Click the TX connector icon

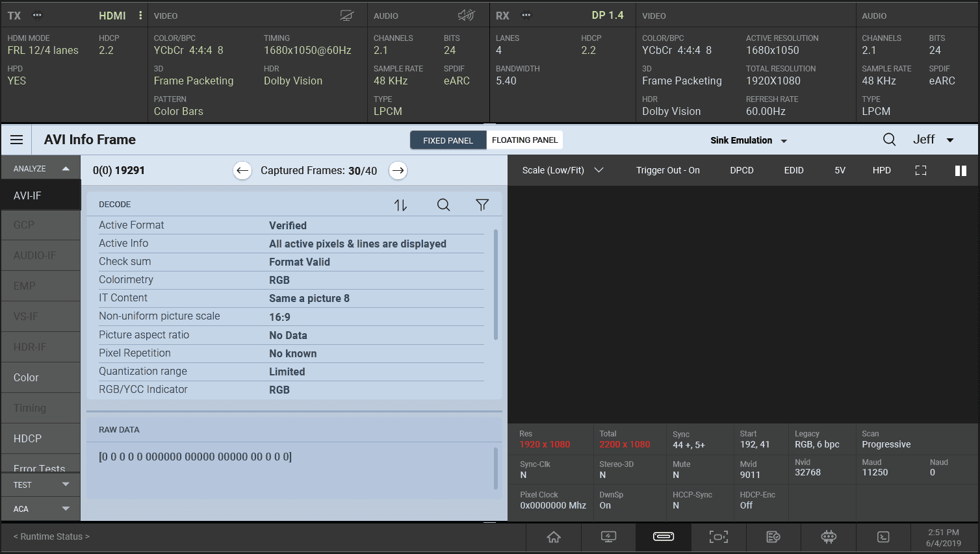[x=37, y=16]
